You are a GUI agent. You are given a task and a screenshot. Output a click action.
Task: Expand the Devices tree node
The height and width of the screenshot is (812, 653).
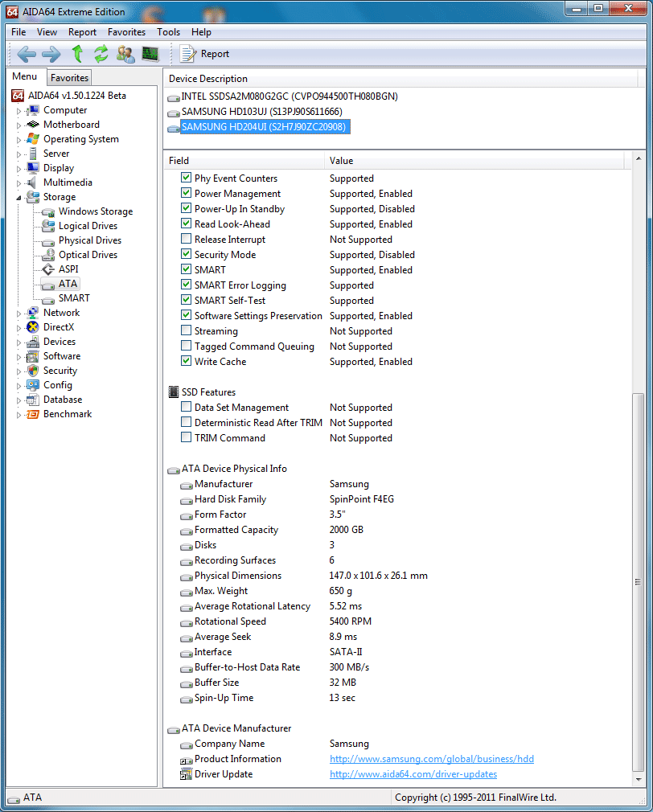point(19,342)
